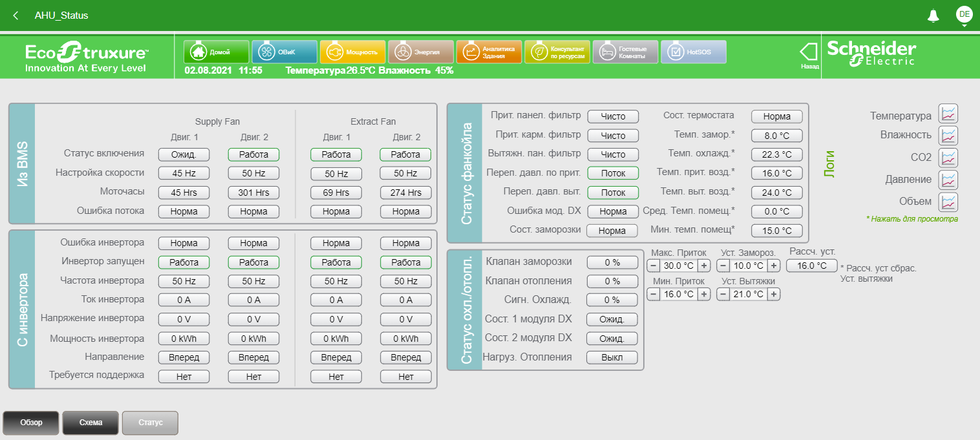Click Переп. давл. выт. Поток indicator
This screenshot has width=980, height=440.
[x=613, y=193]
